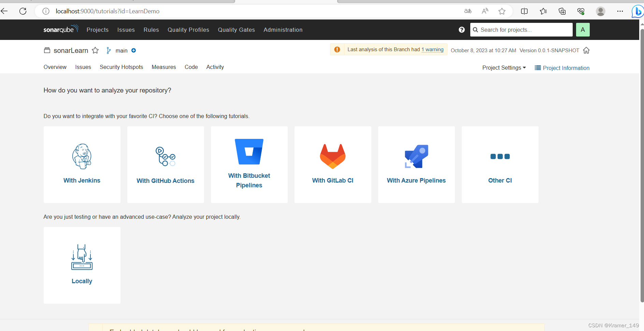Click the main branch name
The image size is (644, 331).
coord(121,51)
